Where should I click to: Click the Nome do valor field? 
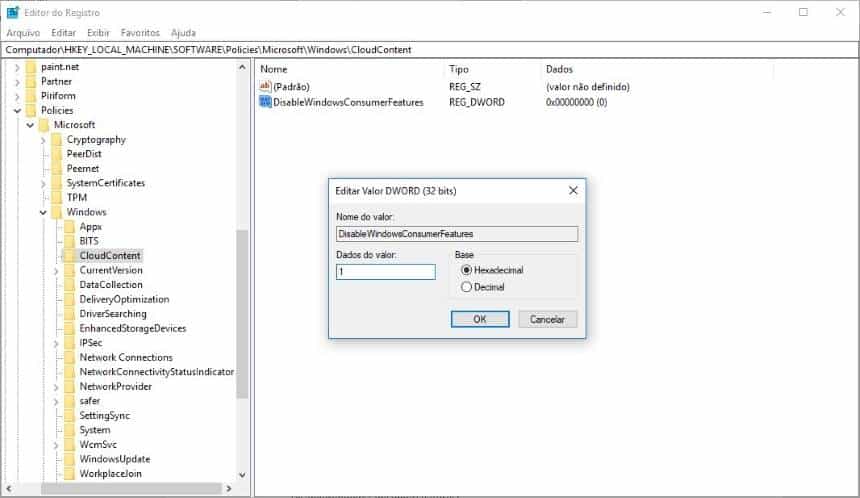457,234
